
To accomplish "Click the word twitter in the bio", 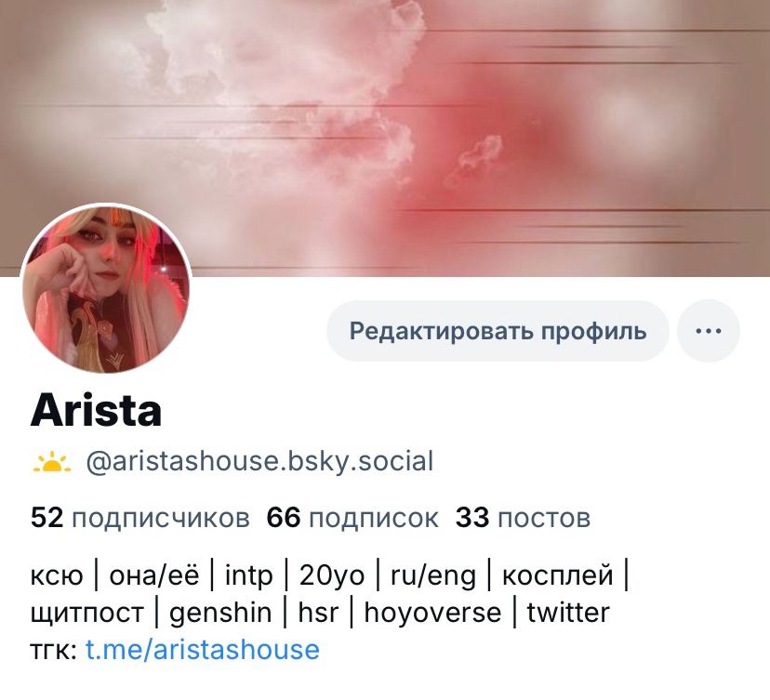I will (568, 613).
